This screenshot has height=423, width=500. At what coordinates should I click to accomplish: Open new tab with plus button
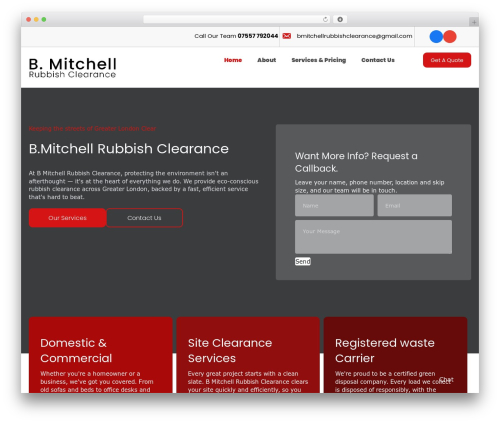pos(474,22)
